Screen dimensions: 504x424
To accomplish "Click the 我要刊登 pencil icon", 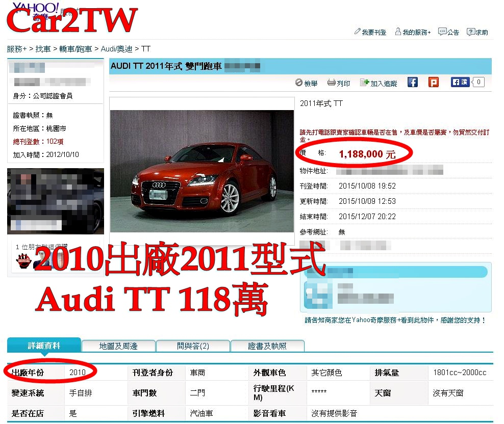I will point(357,32).
